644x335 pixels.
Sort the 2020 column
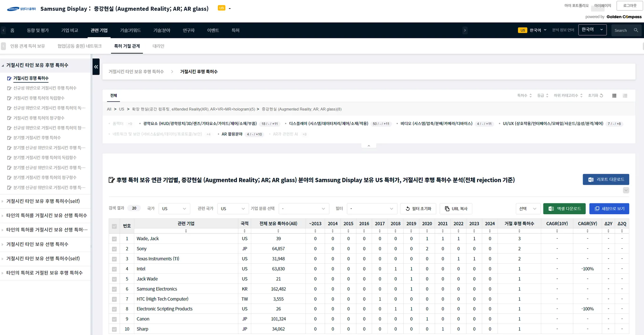[427, 231]
